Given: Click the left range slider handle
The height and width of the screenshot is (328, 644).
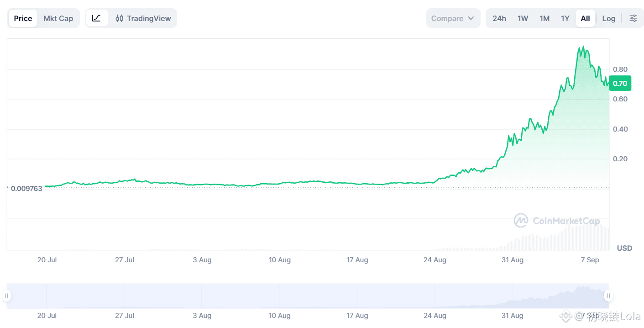Looking at the screenshot, I should (x=6, y=296).
